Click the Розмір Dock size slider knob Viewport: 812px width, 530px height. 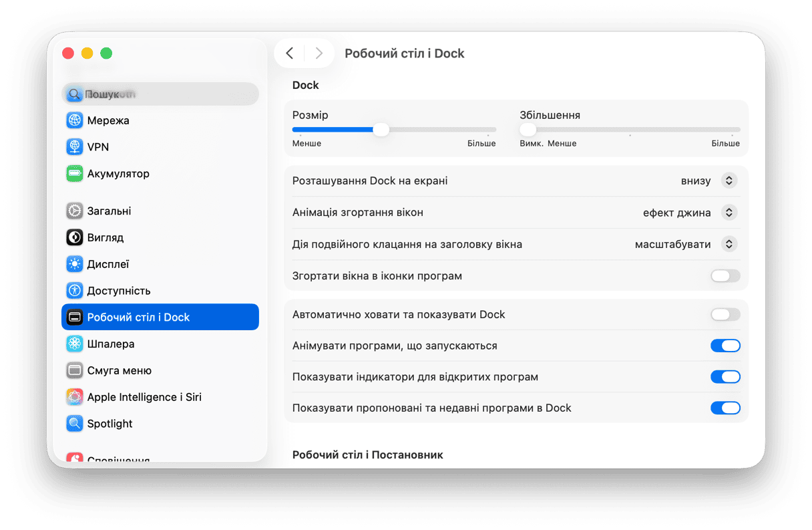381,130
